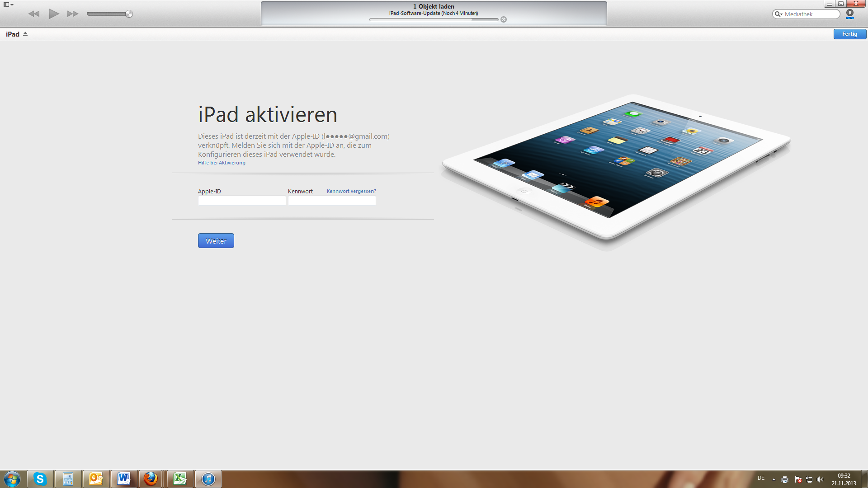868x488 pixels.
Task: Open Skype from the taskbar
Action: coord(40,479)
